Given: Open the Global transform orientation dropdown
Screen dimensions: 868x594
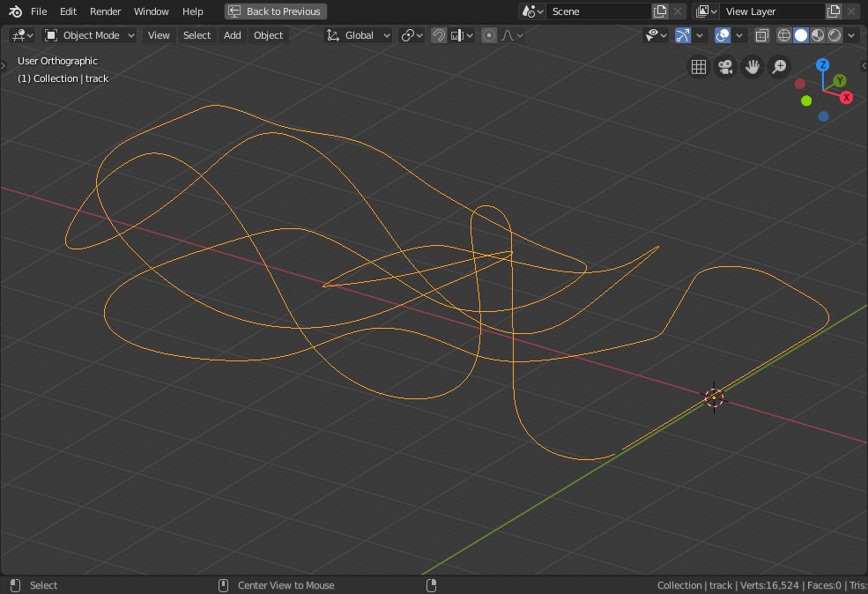Looking at the screenshot, I should point(358,35).
